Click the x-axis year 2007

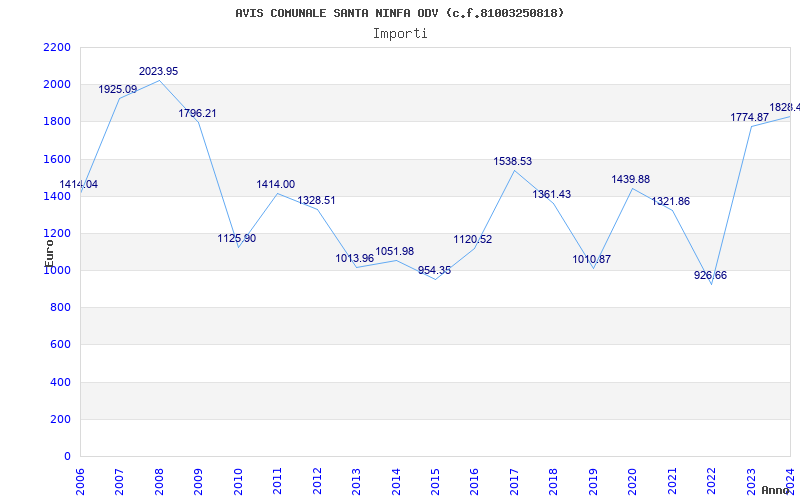coord(119,482)
